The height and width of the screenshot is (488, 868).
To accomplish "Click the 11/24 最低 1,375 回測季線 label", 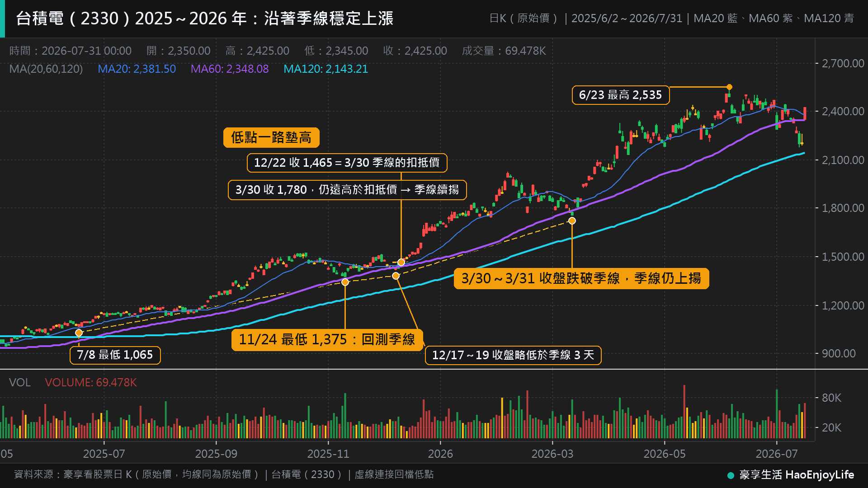I will point(327,340).
